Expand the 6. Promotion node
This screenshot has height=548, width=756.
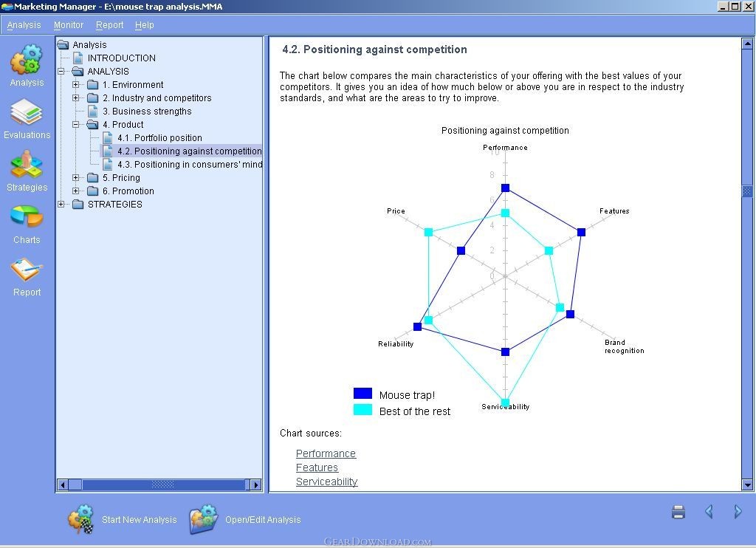76,191
